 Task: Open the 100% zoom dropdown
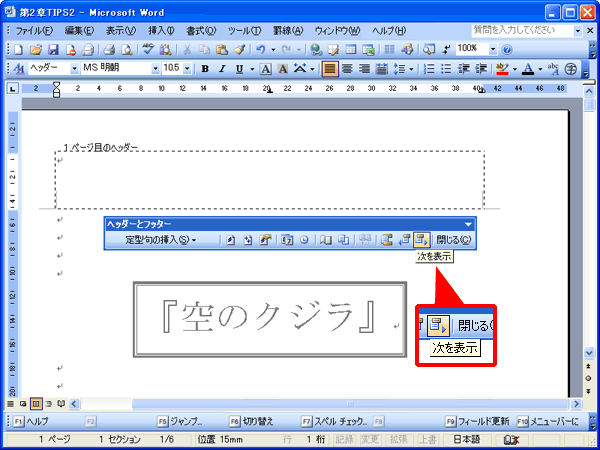point(493,49)
